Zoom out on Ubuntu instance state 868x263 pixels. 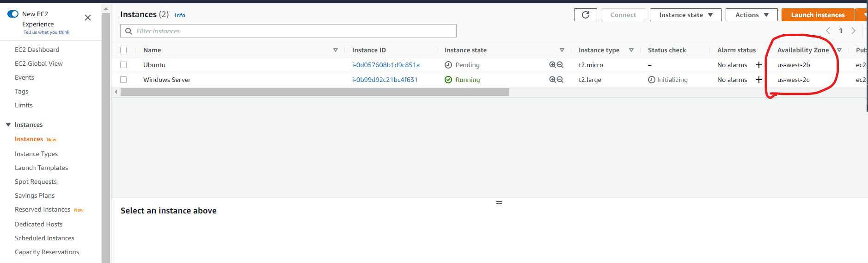pos(560,65)
